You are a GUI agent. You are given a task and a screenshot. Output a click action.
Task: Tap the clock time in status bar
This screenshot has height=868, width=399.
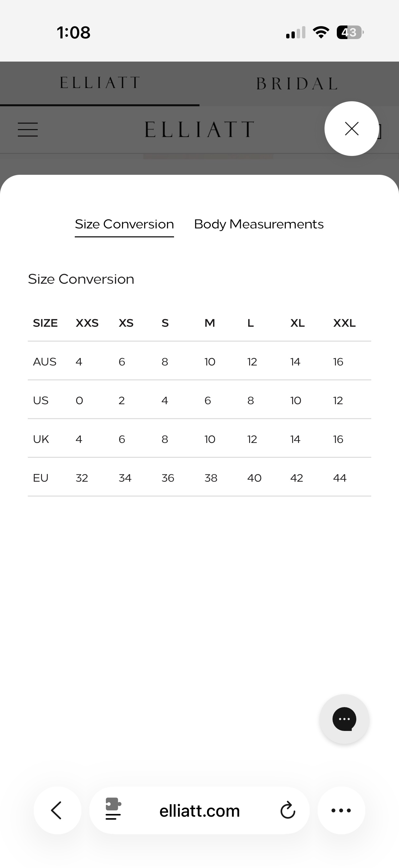(73, 33)
